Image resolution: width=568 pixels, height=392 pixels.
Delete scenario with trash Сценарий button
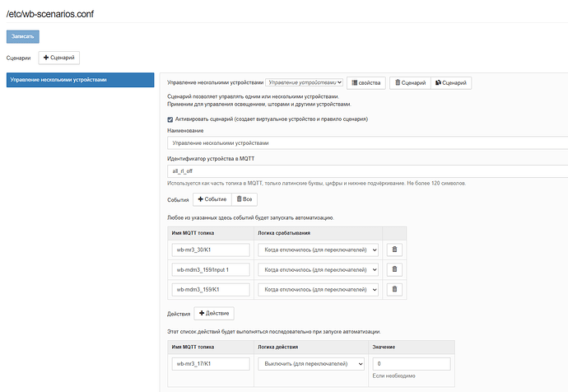tap(410, 83)
